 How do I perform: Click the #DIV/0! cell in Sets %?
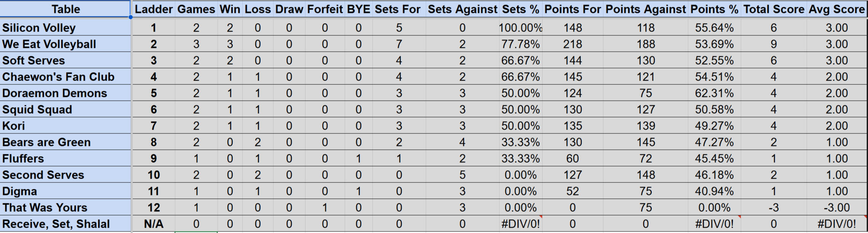click(520, 224)
